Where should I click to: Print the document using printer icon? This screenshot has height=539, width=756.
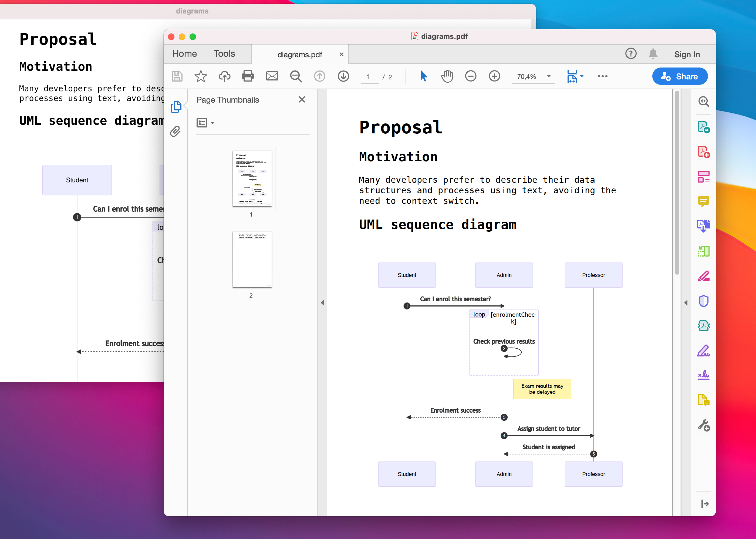[248, 76]
